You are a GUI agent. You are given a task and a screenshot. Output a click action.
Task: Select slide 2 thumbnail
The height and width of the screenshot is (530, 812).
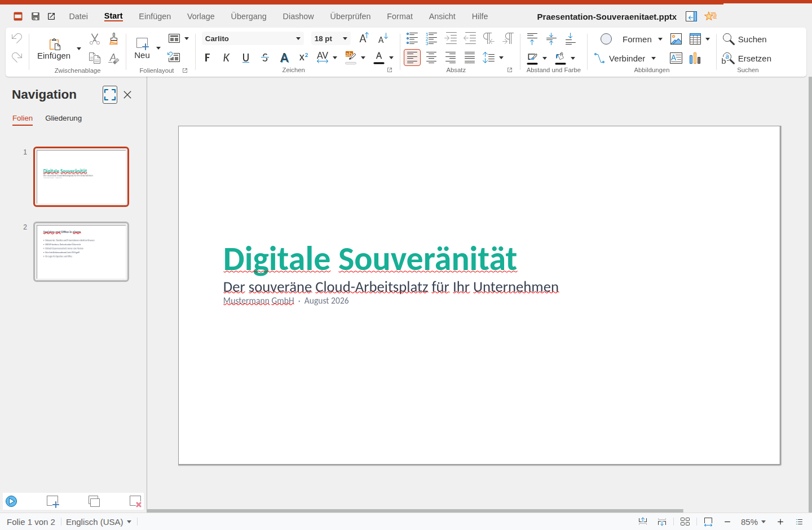coord(81,251)
